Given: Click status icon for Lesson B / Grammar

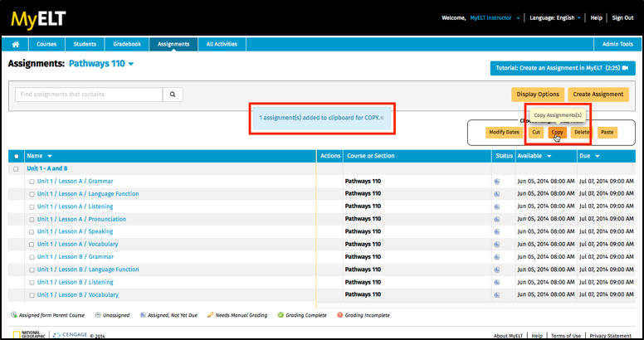Looking at the screenshot, I should [x=497, y=257].
